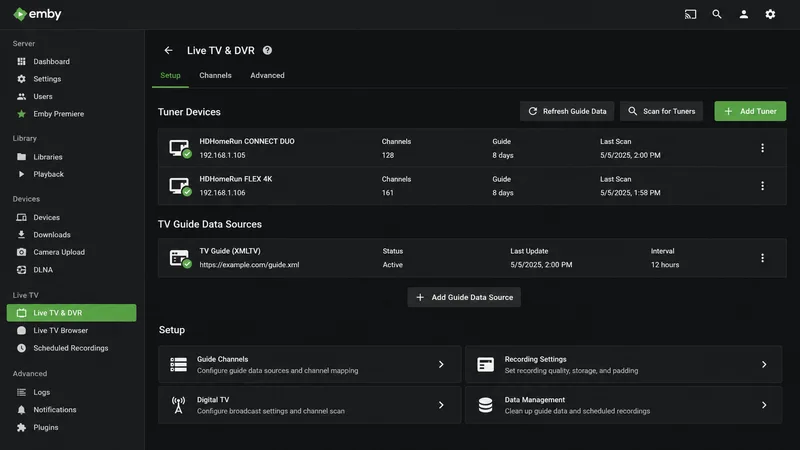Click Add Guide Data Source button
Screen dimensions: 800x450
pos(464,297)
